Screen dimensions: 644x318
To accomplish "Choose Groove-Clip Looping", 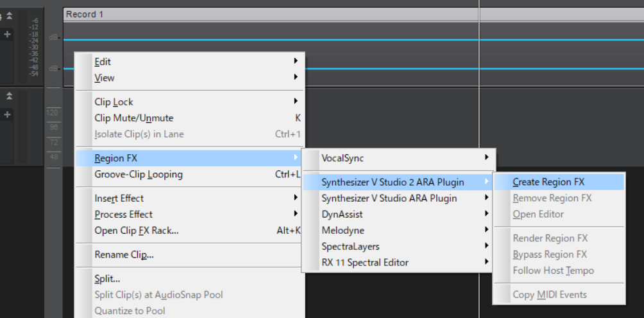I will pos(190,175).
